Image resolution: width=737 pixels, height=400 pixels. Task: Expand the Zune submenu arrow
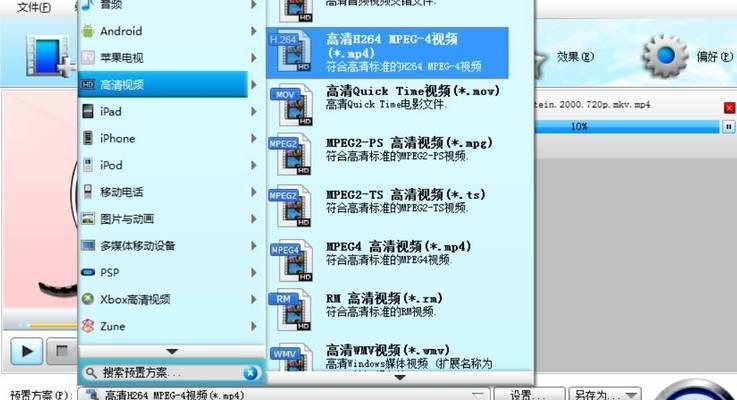[x=253, y=326]
